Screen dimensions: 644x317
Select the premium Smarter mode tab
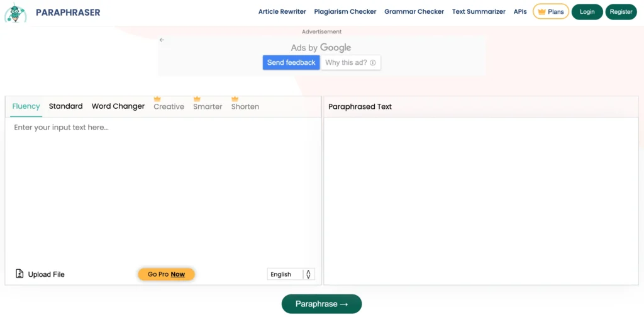[208, 107]
